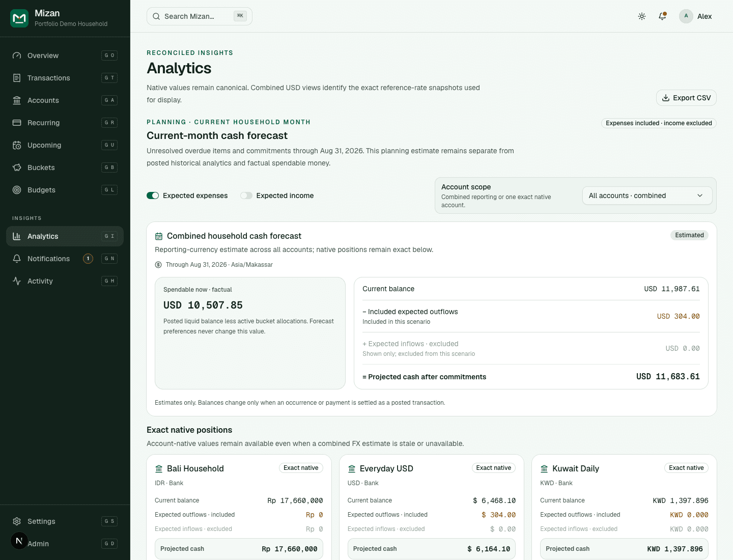Image resolution: width=733 pixels, height=560 pixels.
Task: Click the Activity pulse icon
Action: [17, 281]
